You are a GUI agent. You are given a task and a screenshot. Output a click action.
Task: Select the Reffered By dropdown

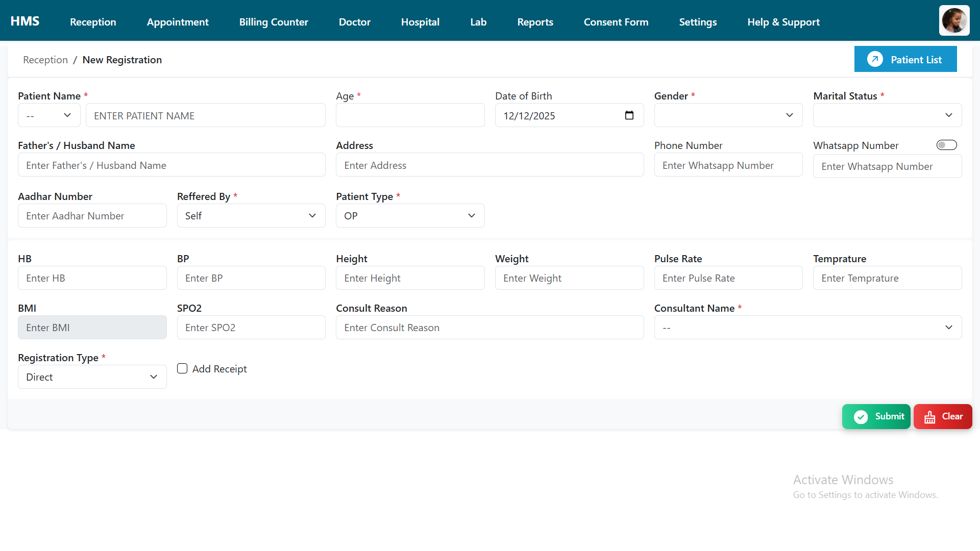click(251, 216)
